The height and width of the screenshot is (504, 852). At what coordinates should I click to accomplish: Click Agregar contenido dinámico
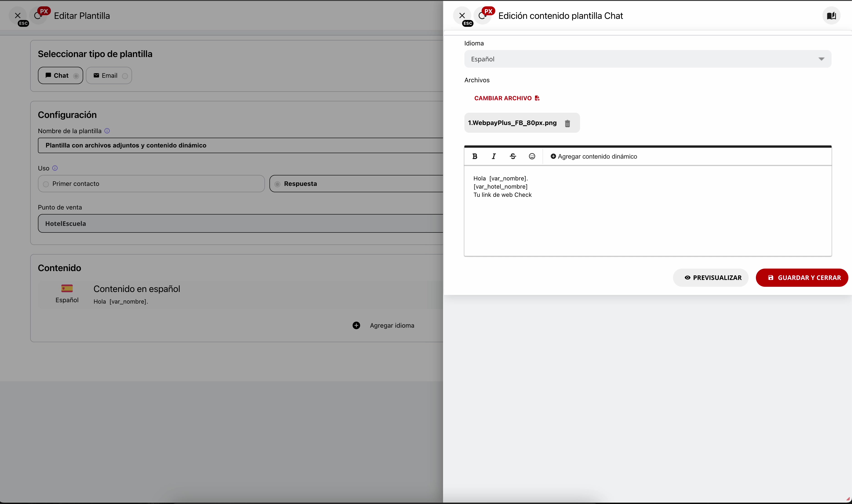594,156
